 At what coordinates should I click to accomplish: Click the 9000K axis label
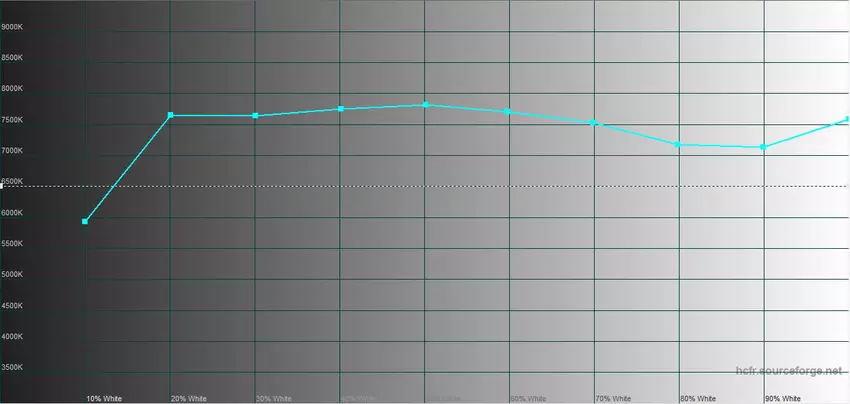point(14,27)
